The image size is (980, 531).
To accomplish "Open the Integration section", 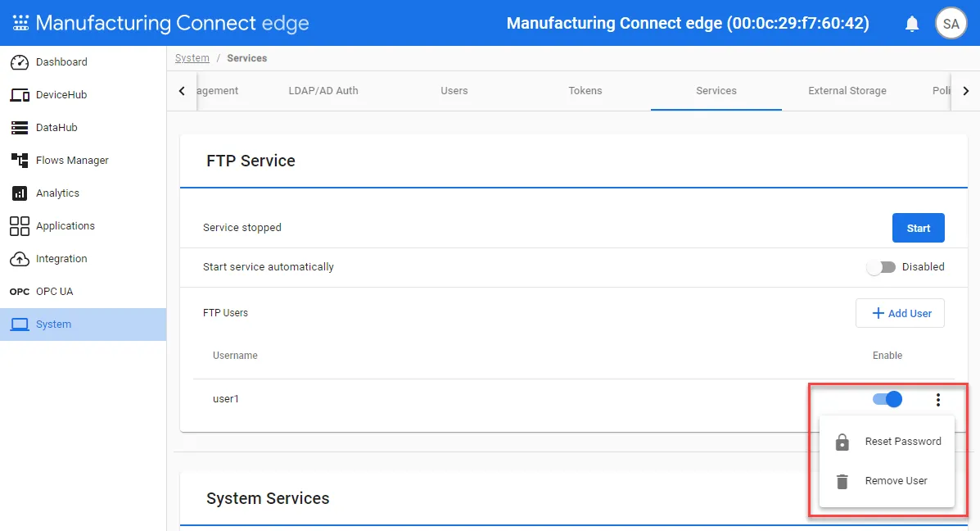I will 84,259.
